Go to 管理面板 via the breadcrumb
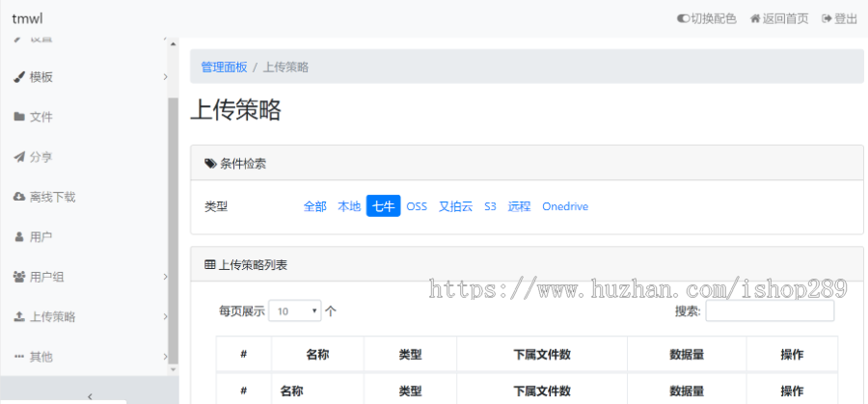 [224, 67]
